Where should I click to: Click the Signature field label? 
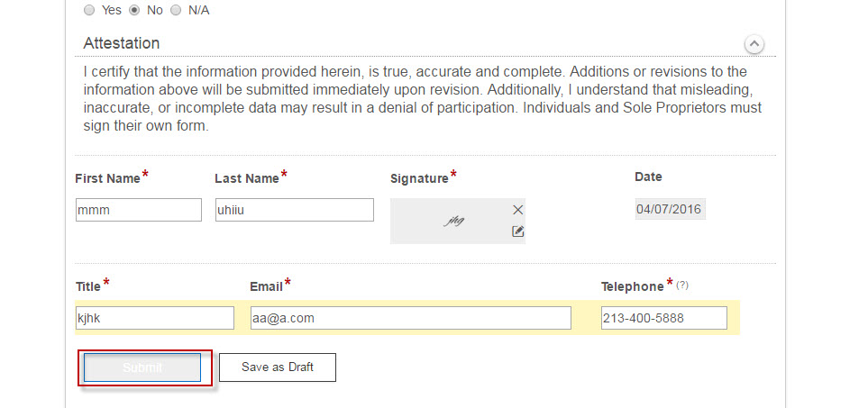coord(419,178)
